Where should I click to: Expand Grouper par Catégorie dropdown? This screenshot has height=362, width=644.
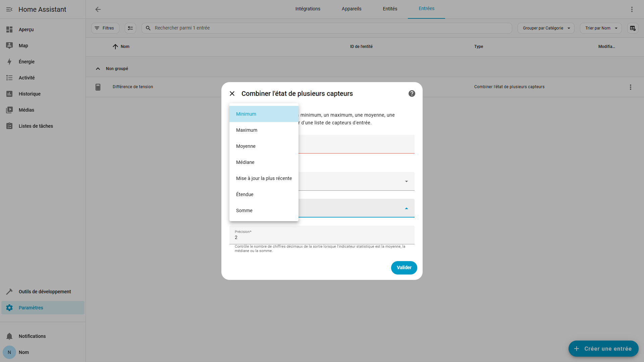tap(546, 28)
